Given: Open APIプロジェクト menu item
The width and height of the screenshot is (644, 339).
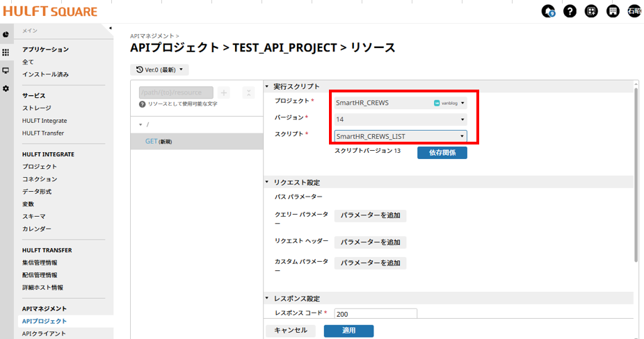Looking at the screenshot, I should pos(45,321).
